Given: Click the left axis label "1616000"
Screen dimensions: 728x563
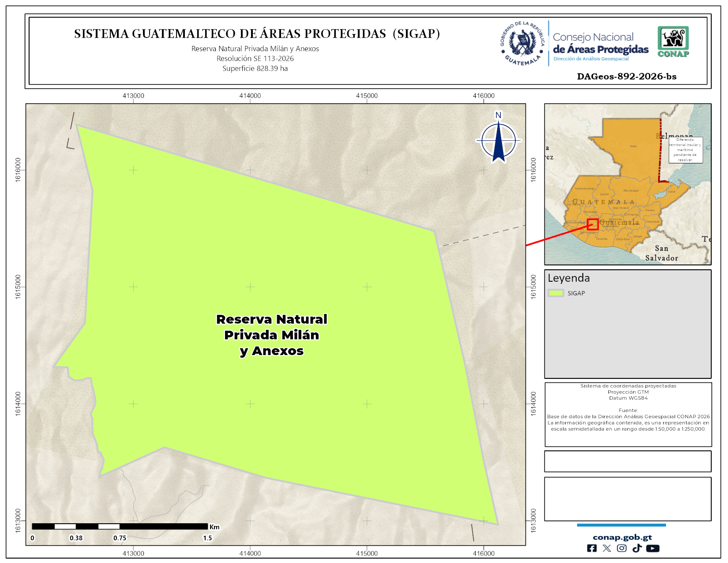Looking at the screenshot, I should point(18,170).
